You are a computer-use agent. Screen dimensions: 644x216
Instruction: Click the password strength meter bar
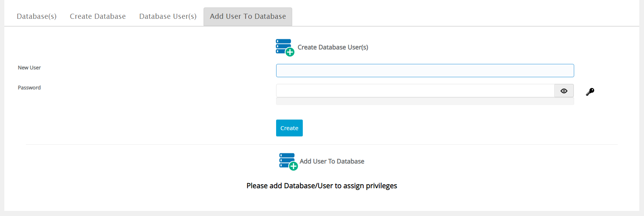point(425,102)
